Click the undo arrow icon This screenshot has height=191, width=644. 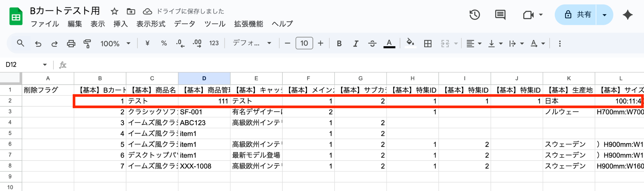point(38,43)
